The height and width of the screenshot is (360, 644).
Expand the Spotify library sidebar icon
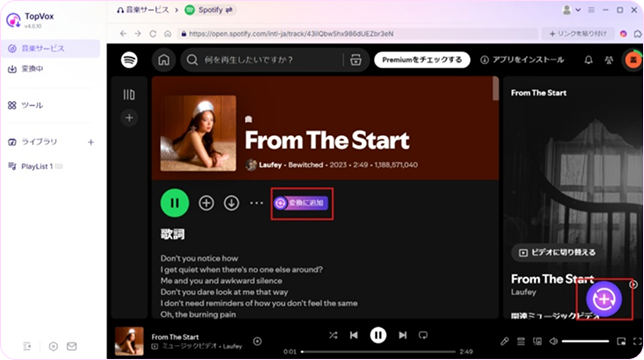coord(129,95)
